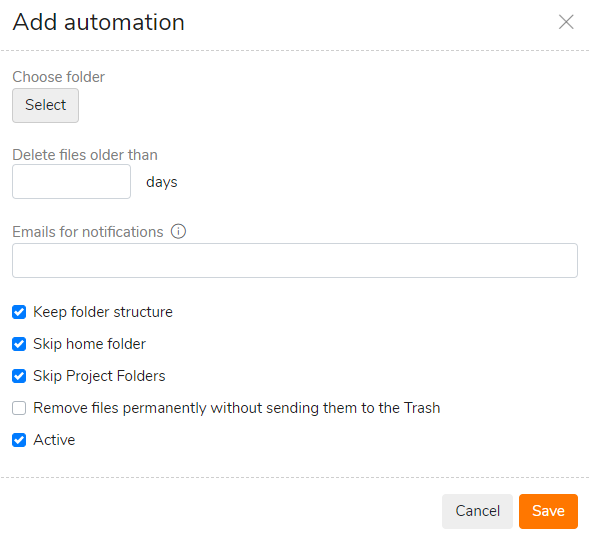Click the 'Keep folder structure' label text

[103, 312]
